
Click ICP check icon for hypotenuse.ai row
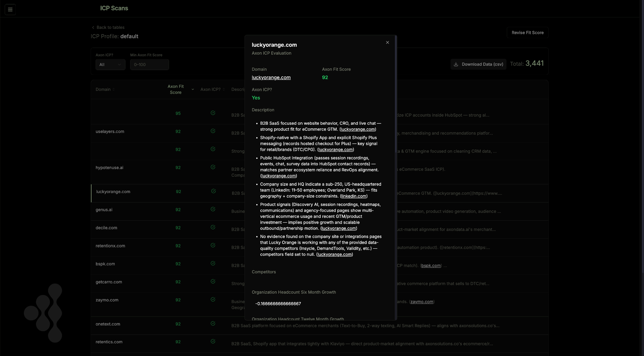(x=213, y=167)
